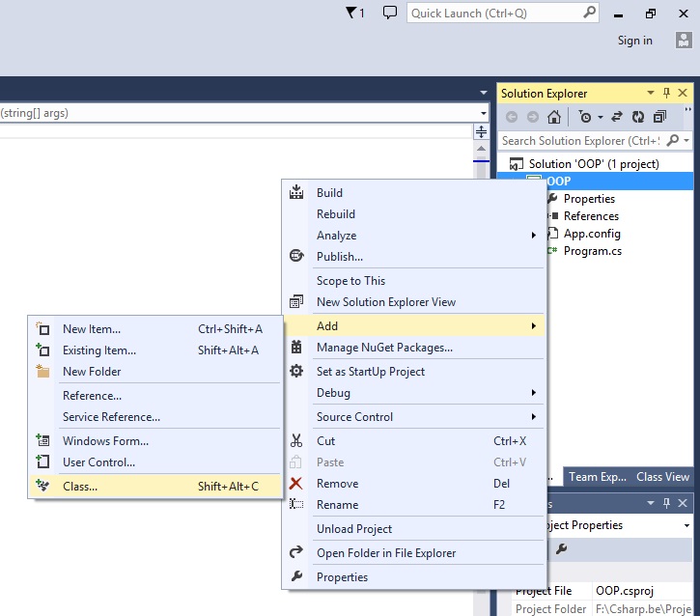
Task: Click Sign in link
Action: click(634, 41)
